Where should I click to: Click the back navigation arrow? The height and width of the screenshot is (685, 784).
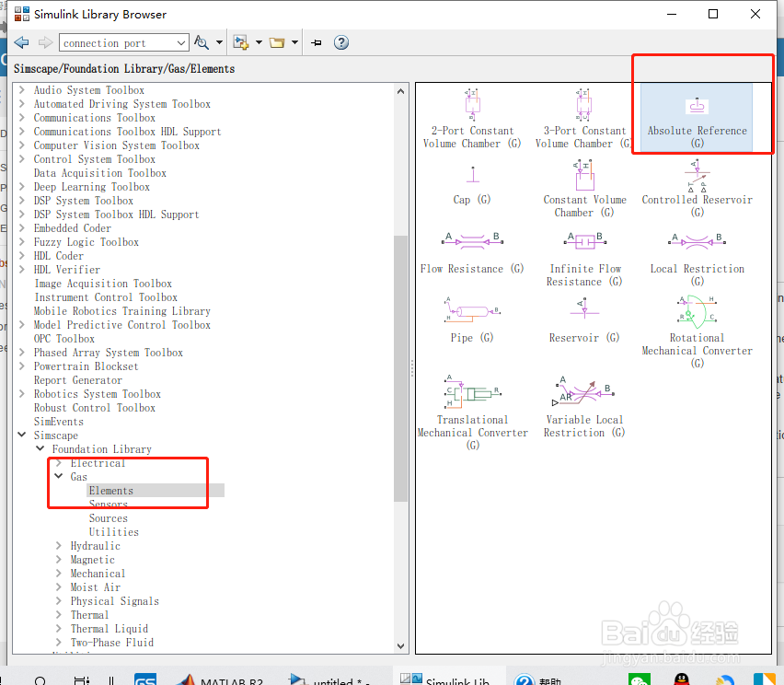[21, 42]
